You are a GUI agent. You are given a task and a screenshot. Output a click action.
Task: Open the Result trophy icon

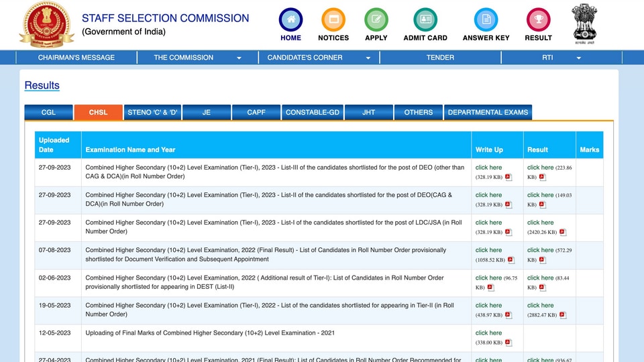538,19
